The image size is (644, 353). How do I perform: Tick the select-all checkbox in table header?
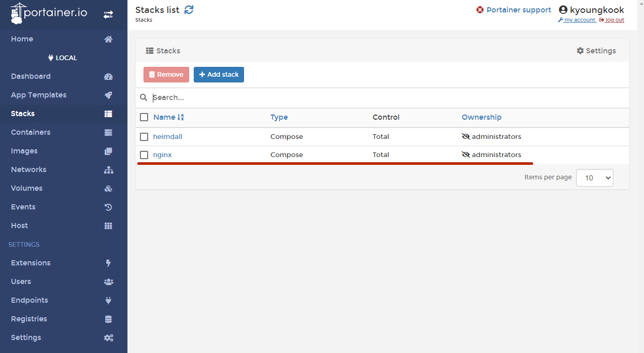[x=144, y=118]
